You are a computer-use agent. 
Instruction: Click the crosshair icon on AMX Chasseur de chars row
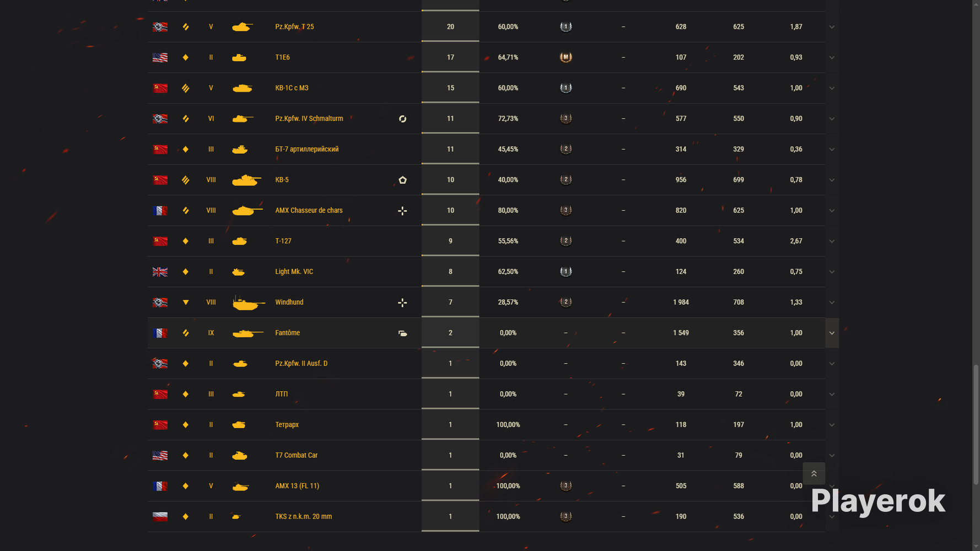click(x=402, y=210)
